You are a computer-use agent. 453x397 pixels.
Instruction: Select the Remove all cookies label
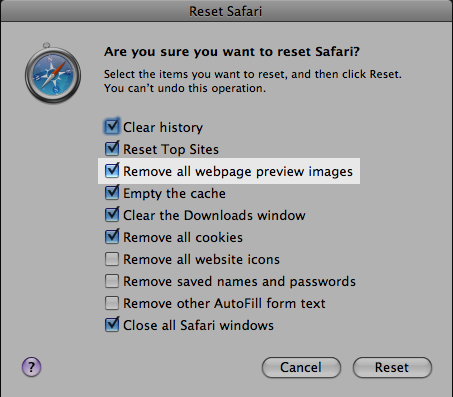click(x=183, y=238)
